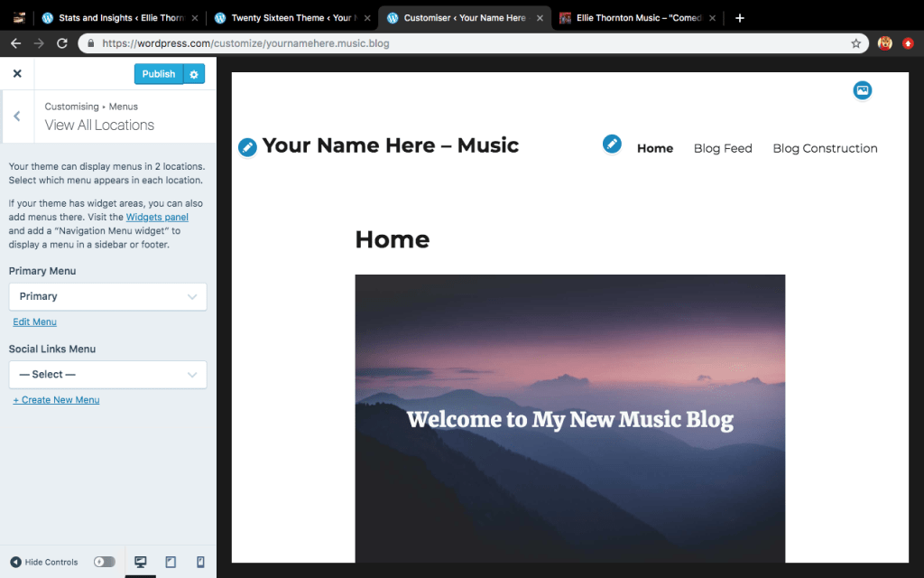924x578 pixels.
Task: Click the Publish button
Action: (159, 74)
